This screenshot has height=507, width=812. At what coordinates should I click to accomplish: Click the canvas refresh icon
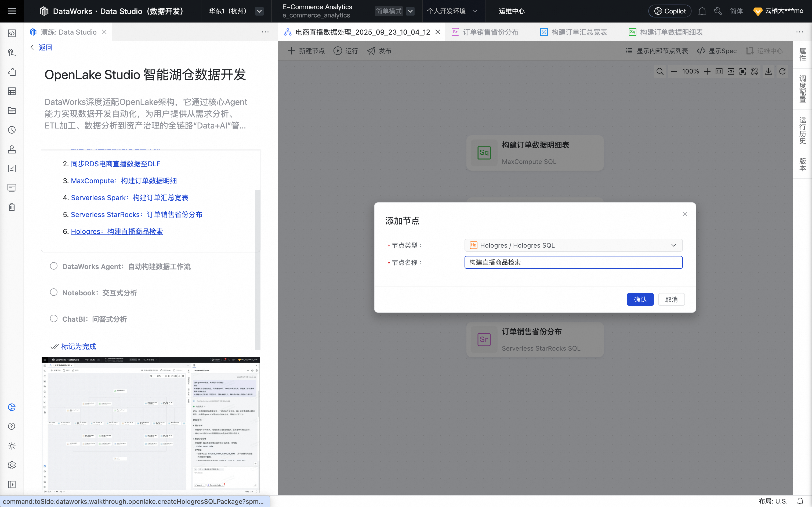pos(782,71)
